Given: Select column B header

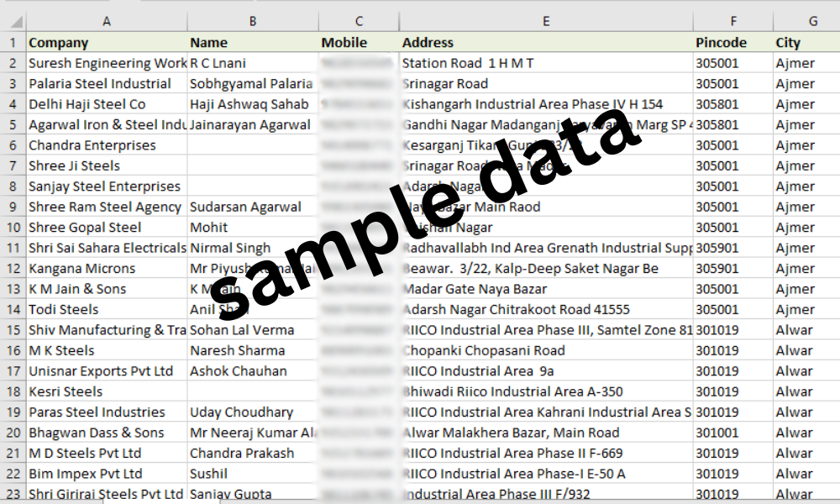Looking at the screenshot, I should tap(253, 21).
